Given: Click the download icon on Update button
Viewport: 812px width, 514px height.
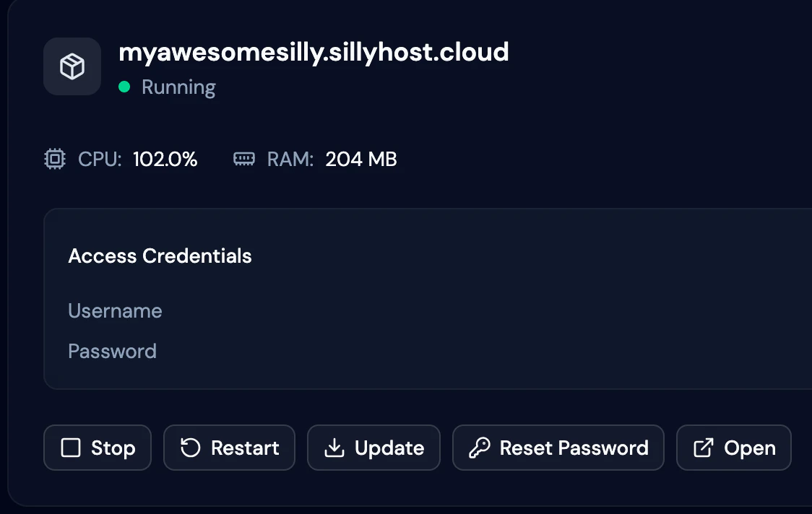Looking at the screenshot, I should [x=334, y=448].
